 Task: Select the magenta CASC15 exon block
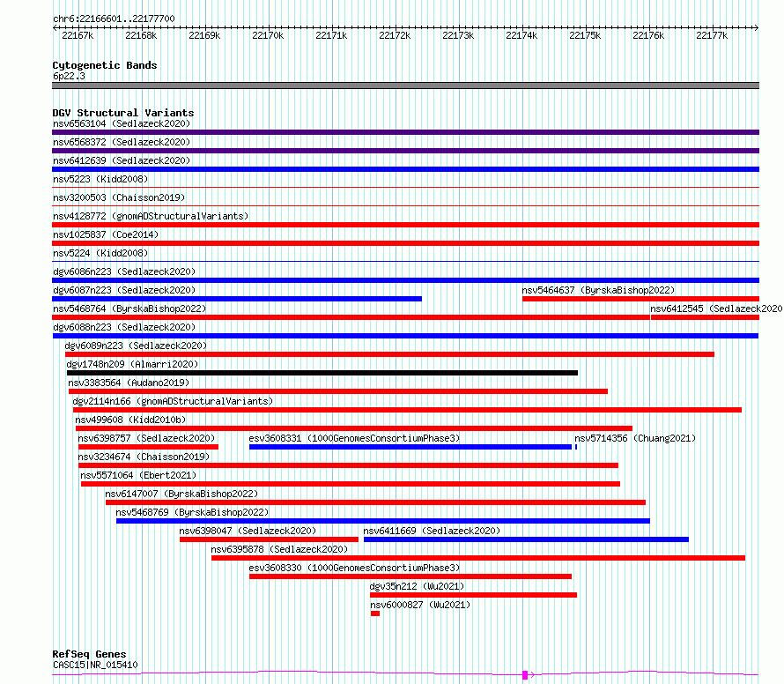[x=525, y=675]
